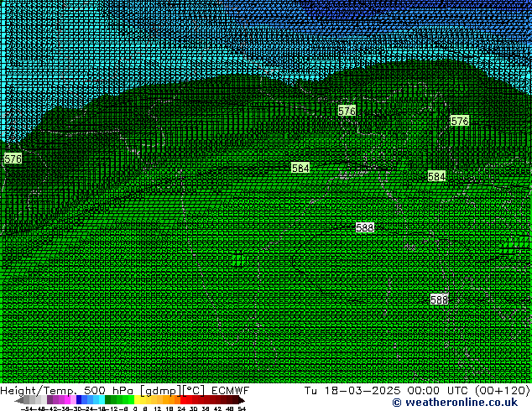The height and width of the screenshot is (411, 532).
Task: Click the dark purple swatch in the legend
Action: 50,399
